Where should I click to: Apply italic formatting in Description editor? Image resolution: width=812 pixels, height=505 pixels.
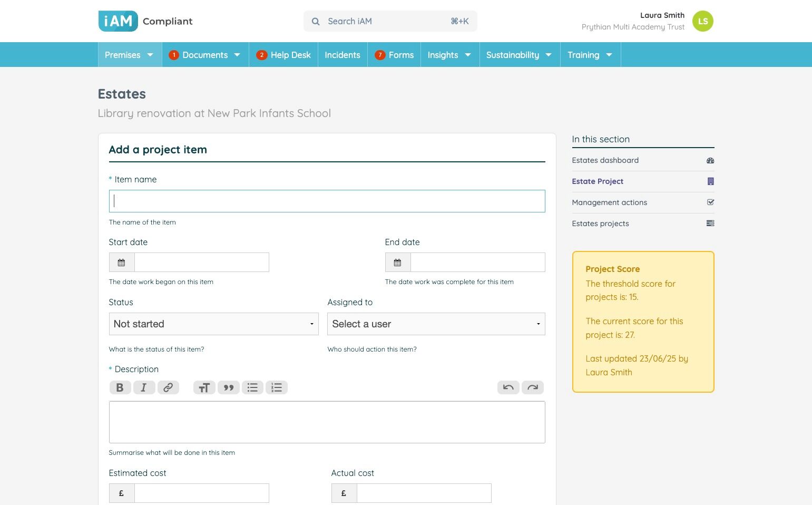coord(144,387)
